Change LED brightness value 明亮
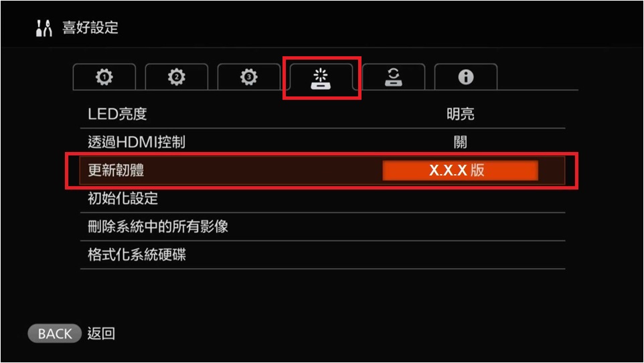Viewport: 644px width, 363px height. click(460, 114)
